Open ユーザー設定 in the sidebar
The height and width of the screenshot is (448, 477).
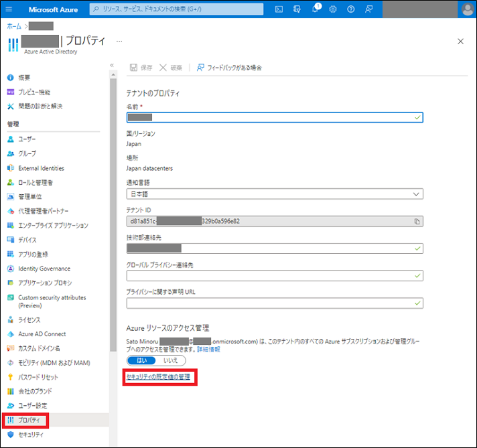point(33,406)
